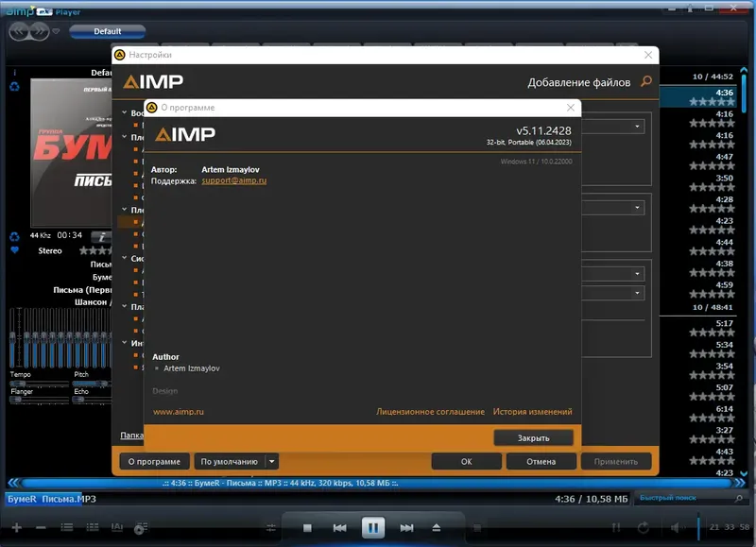This screenshot has width=756, height=547.
Task: Select the Пла section in the settings tree
Action: (x=135, y=305)
